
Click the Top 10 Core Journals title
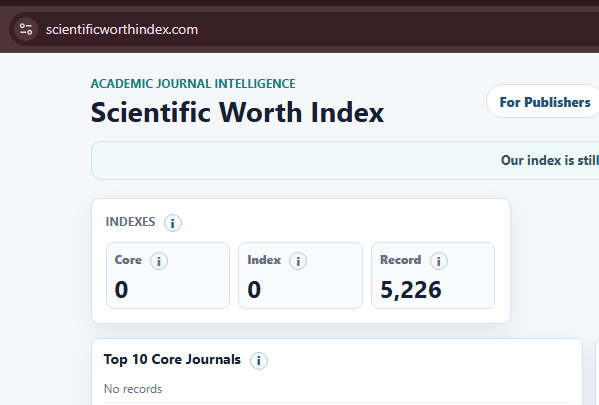coord(172,360)
